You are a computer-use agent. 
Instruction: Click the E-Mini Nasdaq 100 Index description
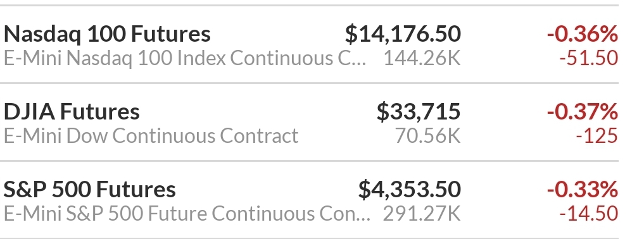pyautogui.click(x=184, y=58)
